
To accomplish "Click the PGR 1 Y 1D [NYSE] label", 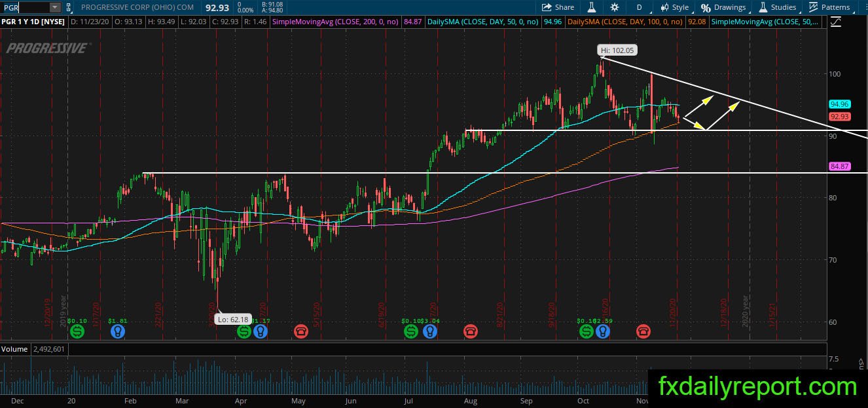I will 33,22.
